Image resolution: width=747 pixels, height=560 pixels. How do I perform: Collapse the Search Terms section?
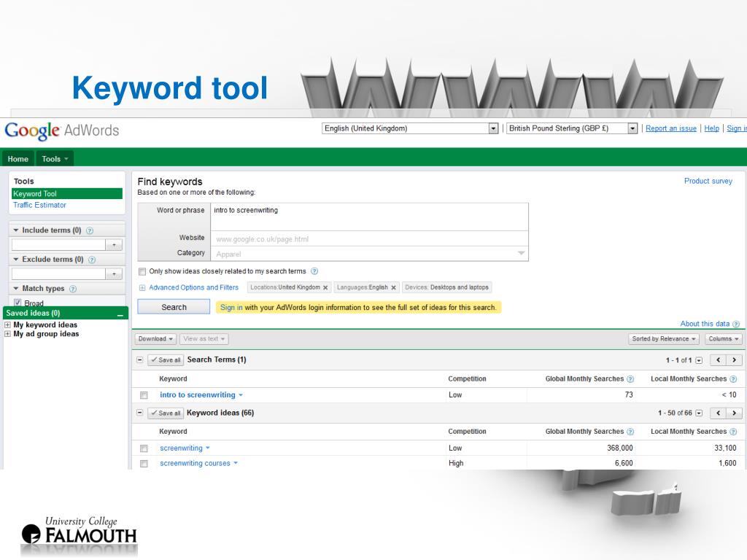(x=139, y=360)
